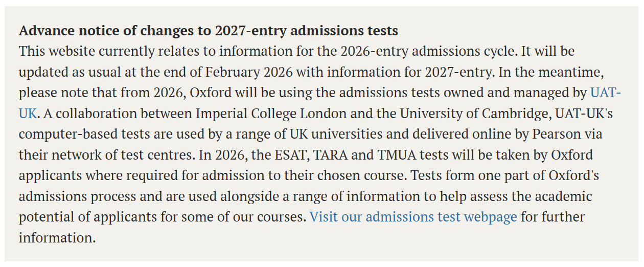The width and height of the screenshot is (644, 267).
Task: Open the UAT-UK hyperlink
Action: (605, 93)
